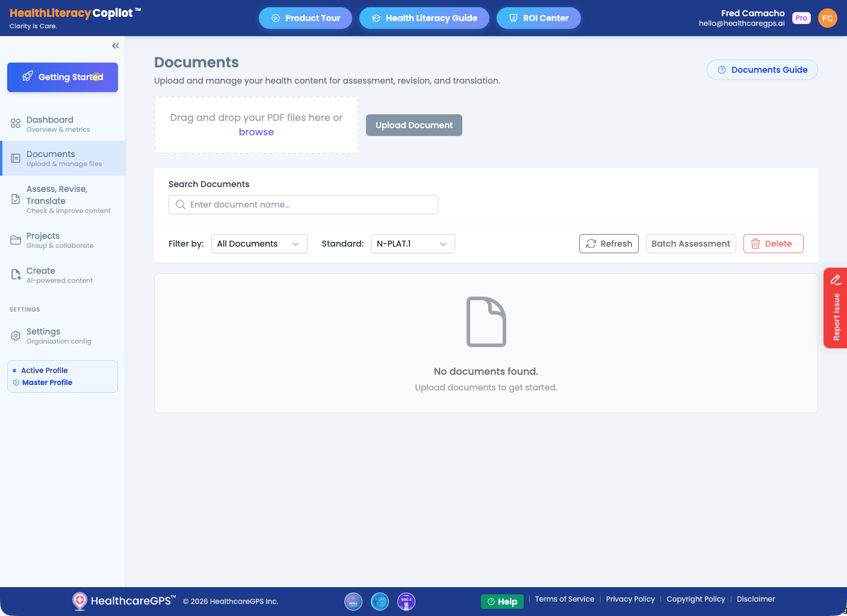847x616 pixels.
Task: Select Master Profile in the Active Profile box
Action: pyautogui.click(x=48, y=383)
